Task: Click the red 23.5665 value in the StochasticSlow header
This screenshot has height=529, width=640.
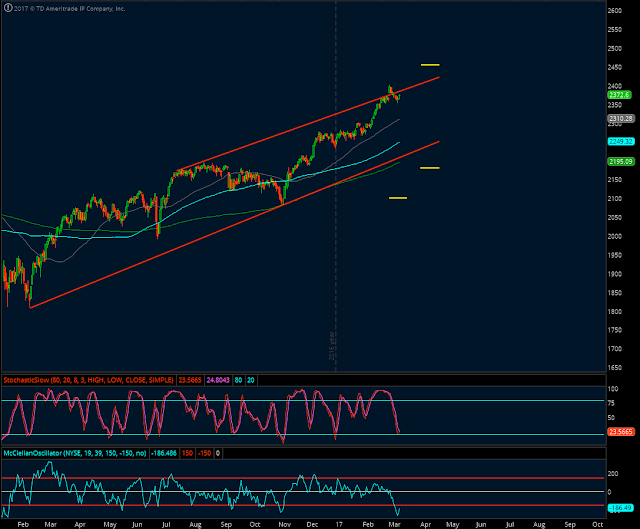Action: pos(190,380)
